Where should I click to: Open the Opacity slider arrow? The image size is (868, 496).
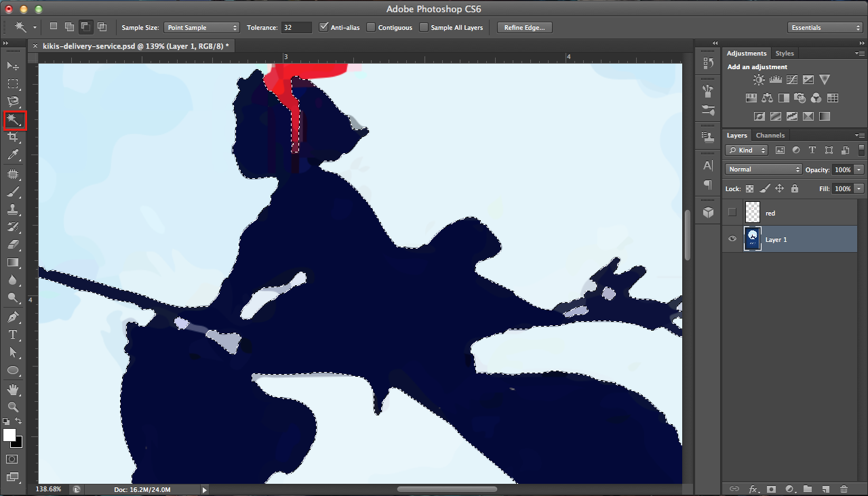click(x=860, y=169)
